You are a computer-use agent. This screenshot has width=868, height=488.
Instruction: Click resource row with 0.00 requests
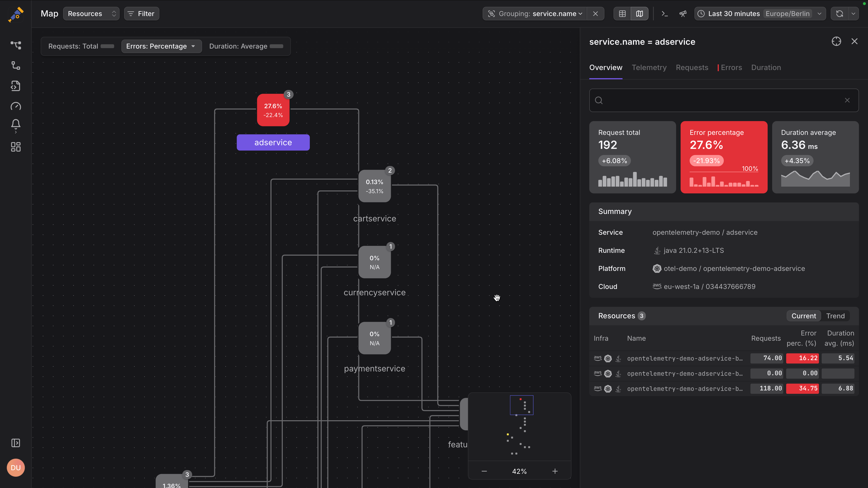tap(724, 373)
